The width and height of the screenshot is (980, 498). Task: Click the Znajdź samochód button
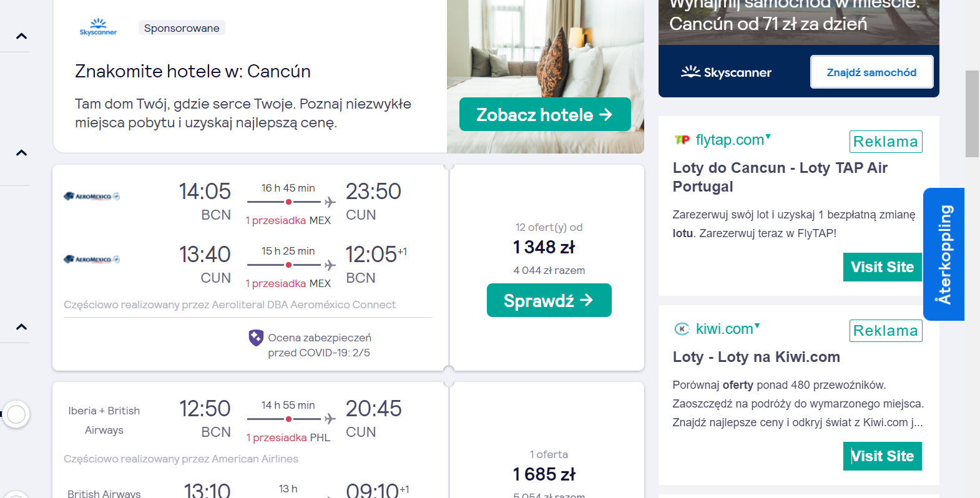pyautogui.click(x=872, y=72)
